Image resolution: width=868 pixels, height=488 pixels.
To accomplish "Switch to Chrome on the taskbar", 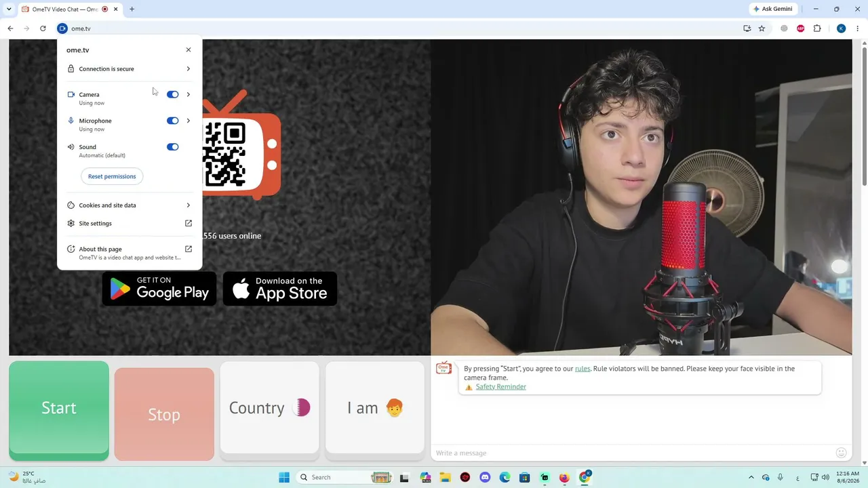I will (585, 477).
